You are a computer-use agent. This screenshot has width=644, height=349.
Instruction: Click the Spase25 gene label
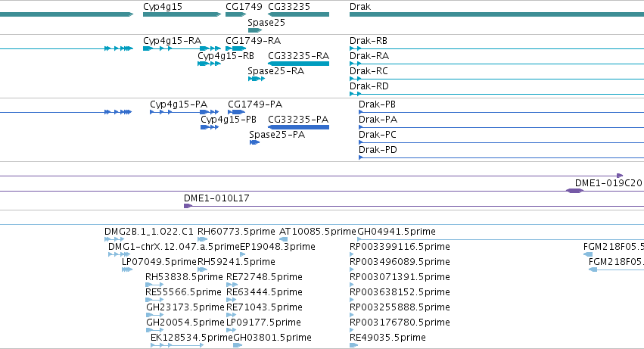(266, 22)
